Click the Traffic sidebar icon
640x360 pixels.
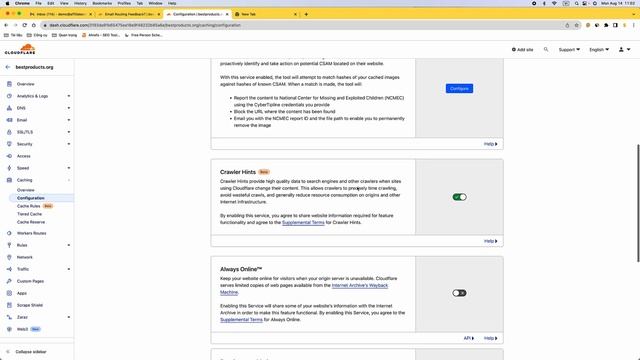(x=9, y=269)
